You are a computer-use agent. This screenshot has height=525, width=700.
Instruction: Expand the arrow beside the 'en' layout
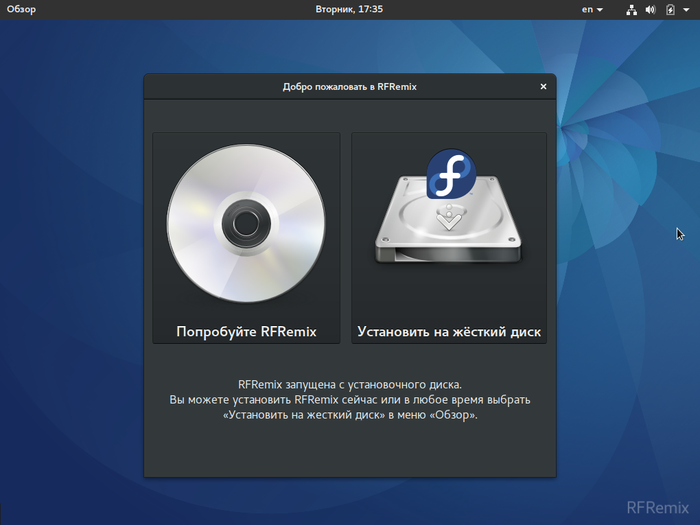(x=600, y=10)
